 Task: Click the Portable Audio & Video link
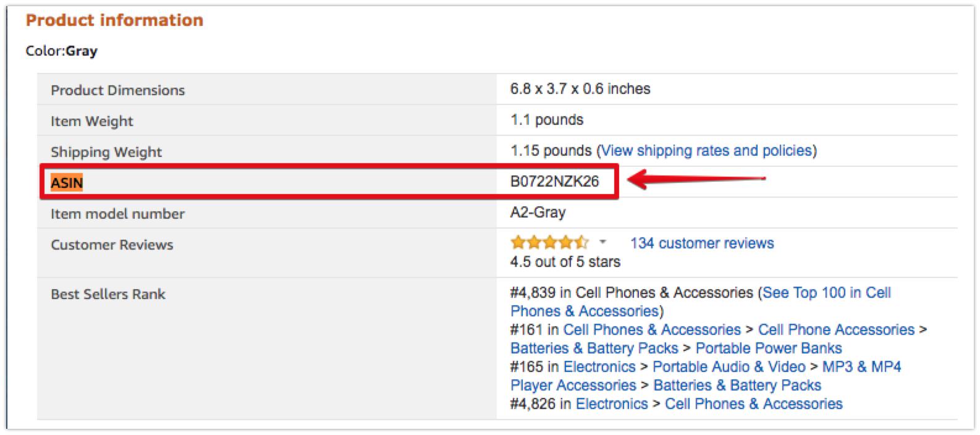click(729, 367)
